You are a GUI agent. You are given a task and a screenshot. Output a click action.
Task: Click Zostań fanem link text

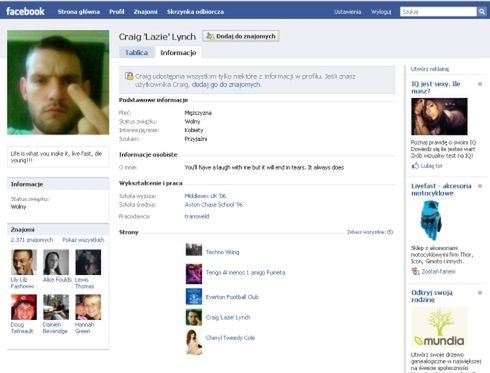438,272
